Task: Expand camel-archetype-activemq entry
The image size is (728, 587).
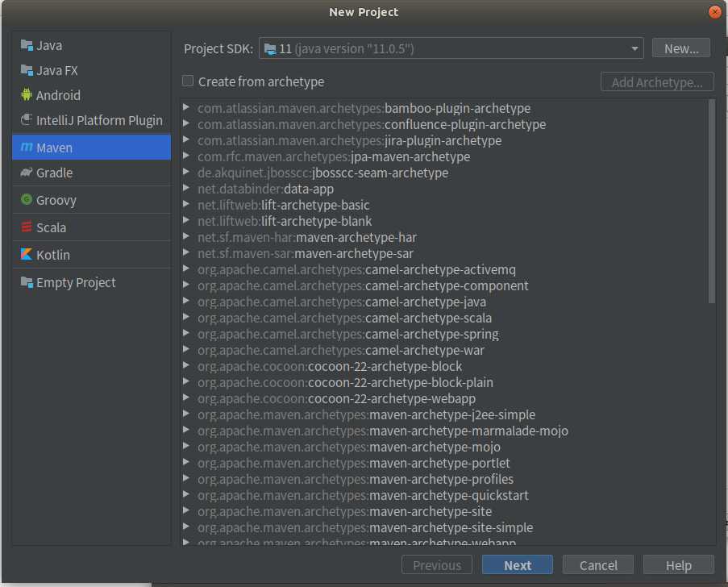Action: (x=186, y=269)
